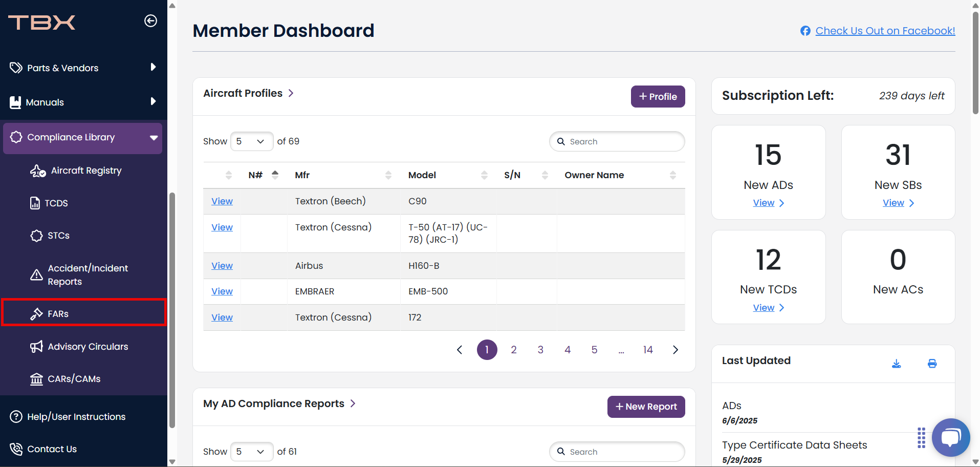Collapse sidebar with the back arrow icon
This screenshot has width=980, height=467.
pyautogui.click(x=150, y=21)
